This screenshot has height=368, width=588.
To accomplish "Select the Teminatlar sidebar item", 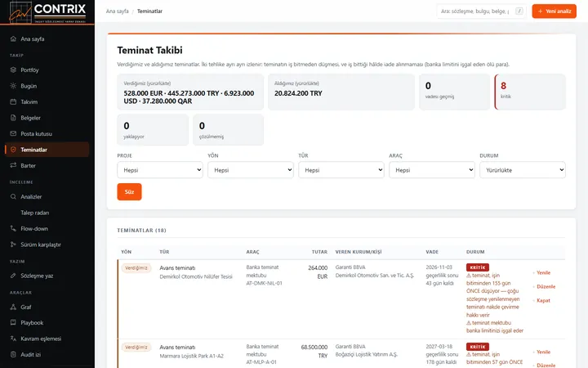I will pyautogui.click(x=47, y=150).
